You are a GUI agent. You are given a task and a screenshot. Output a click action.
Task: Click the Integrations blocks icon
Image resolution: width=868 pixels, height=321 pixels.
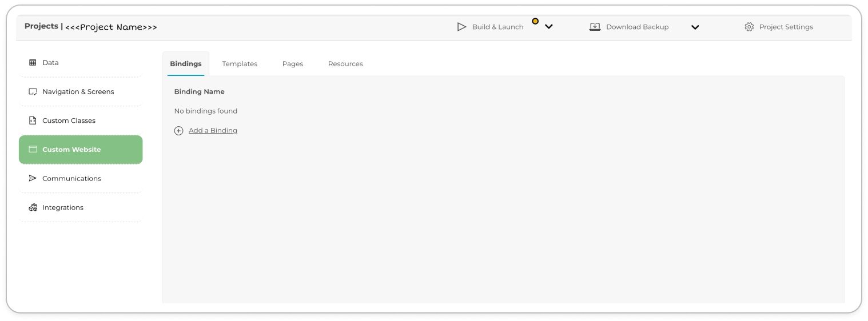pos(33,208)
